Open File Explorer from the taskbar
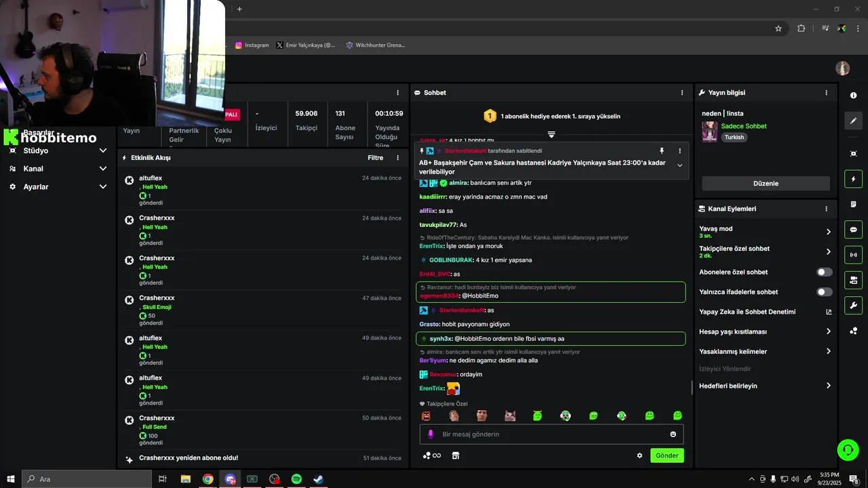This screenshot has height=488, width=868. (x=186, y=479)
